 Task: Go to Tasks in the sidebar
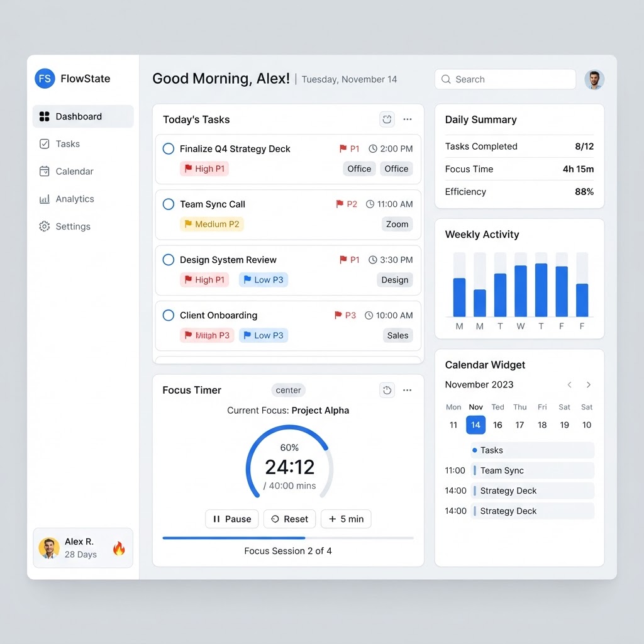(x=83, y=144)
